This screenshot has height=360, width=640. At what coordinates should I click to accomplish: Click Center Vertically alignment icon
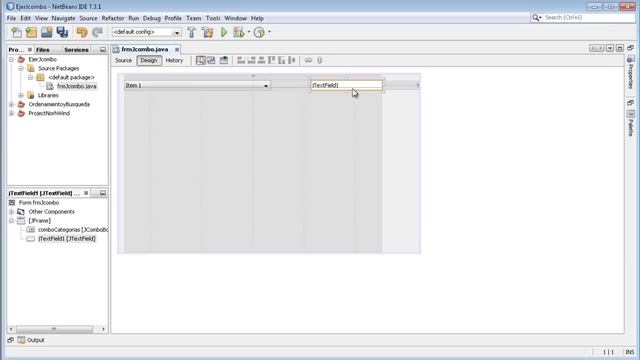[291, 60]
